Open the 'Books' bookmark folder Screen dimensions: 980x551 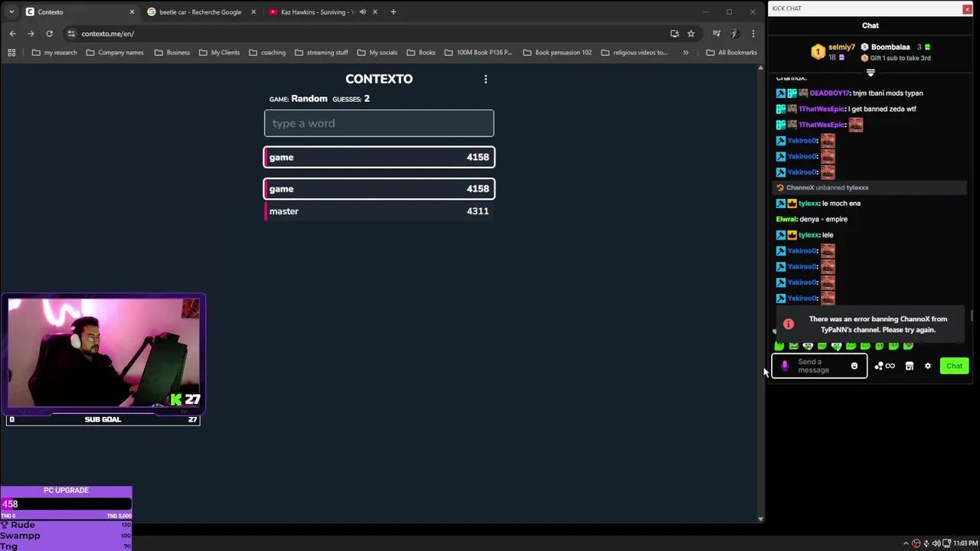(x=421, y=53)
